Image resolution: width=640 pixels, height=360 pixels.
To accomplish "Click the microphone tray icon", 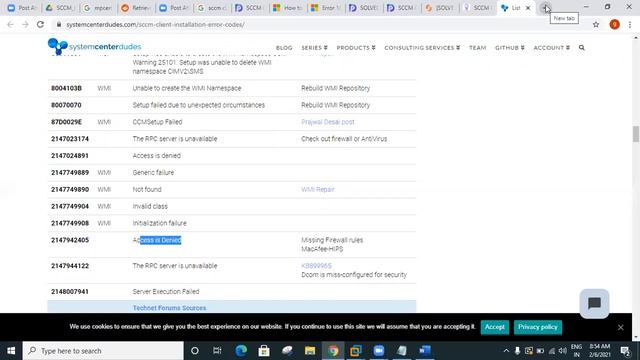I will [x=517, y=351].
